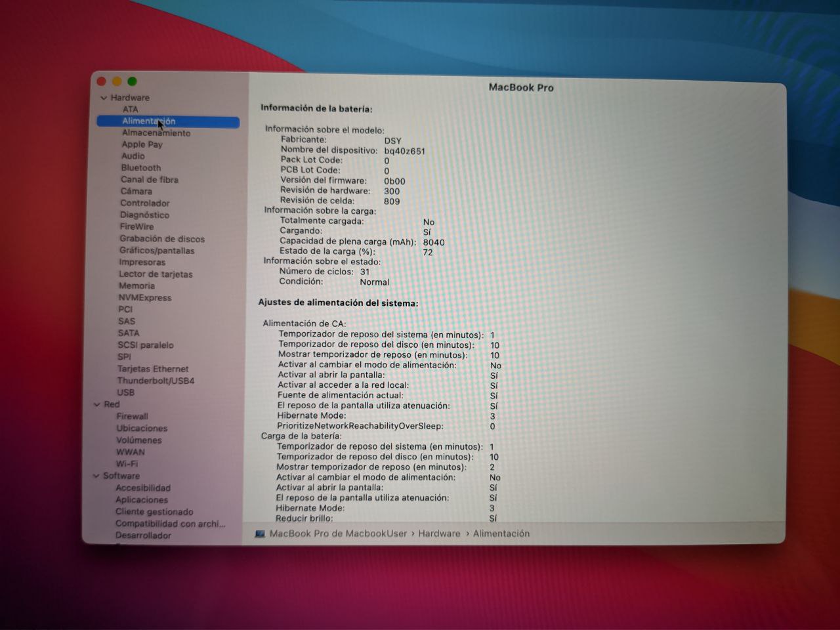Collapse the Hardware section in sidebar
The height and width of the screenshot is (630, 840).
click(104, 98)
